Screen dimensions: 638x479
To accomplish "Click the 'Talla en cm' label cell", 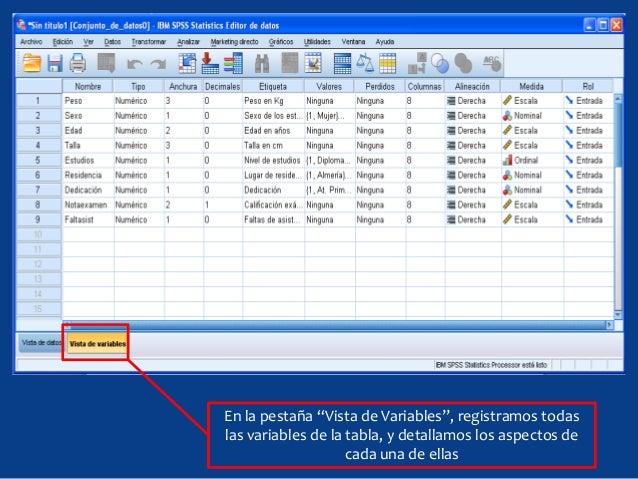I will point(273,145).
